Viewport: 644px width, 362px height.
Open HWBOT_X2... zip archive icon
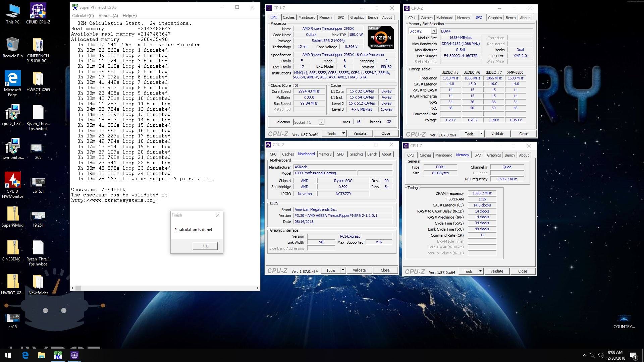coord(13,284)
